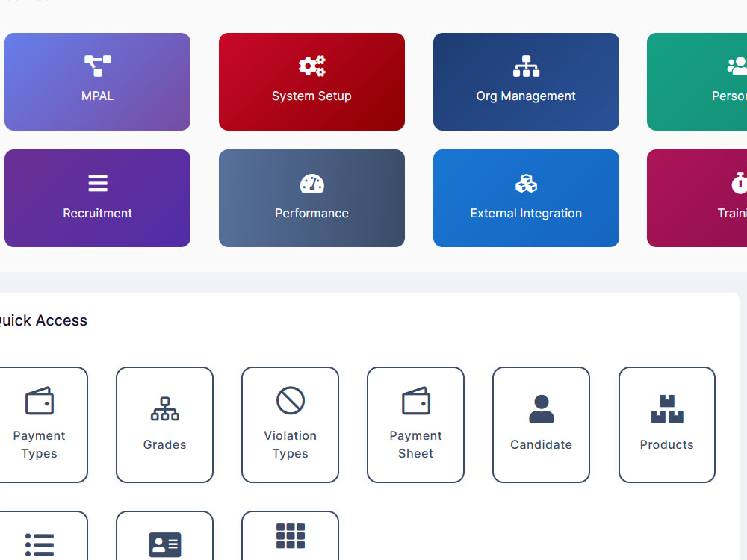
Task: Open the Performance tile
Action: (312, 198)
